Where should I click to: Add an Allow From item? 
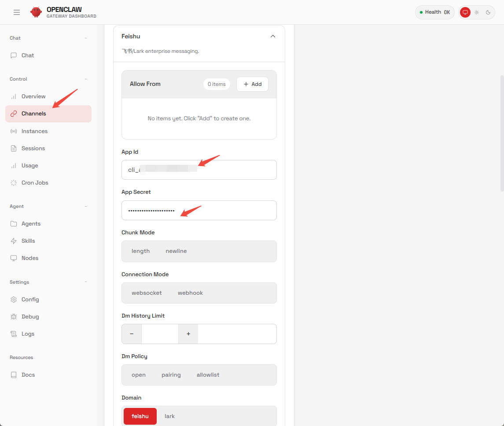click(252, 84)
